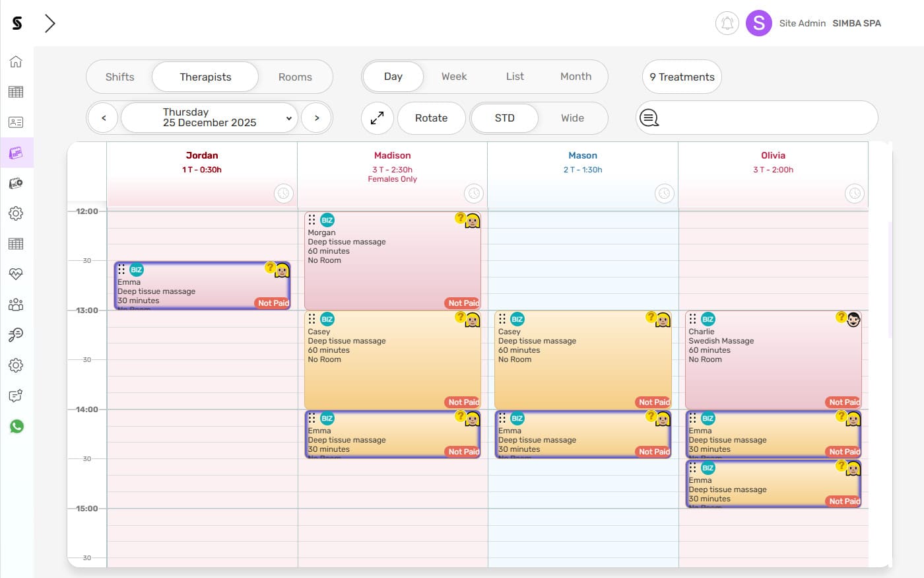Open the 9 Treatments button
The width and height of the screenshot is (924, 578).
click(681, 76)
